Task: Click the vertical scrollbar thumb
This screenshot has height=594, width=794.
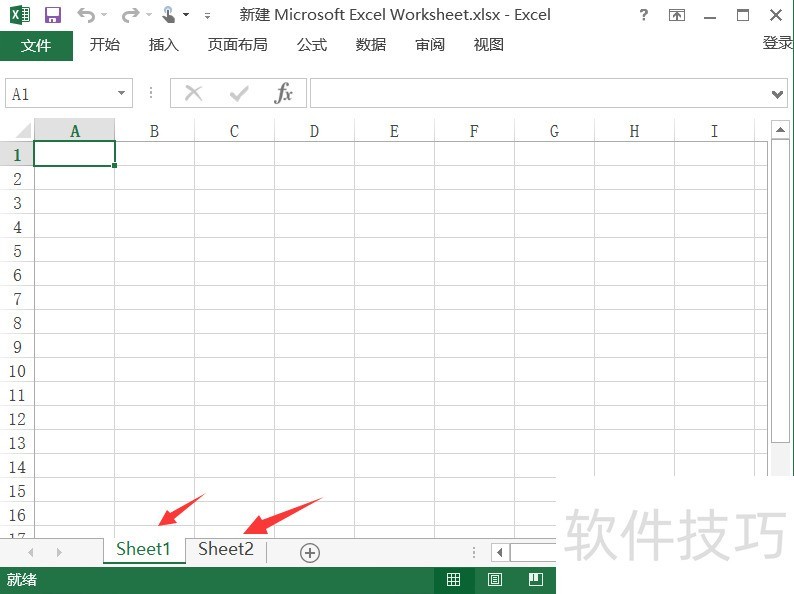Action: click(x=780, y=292)
